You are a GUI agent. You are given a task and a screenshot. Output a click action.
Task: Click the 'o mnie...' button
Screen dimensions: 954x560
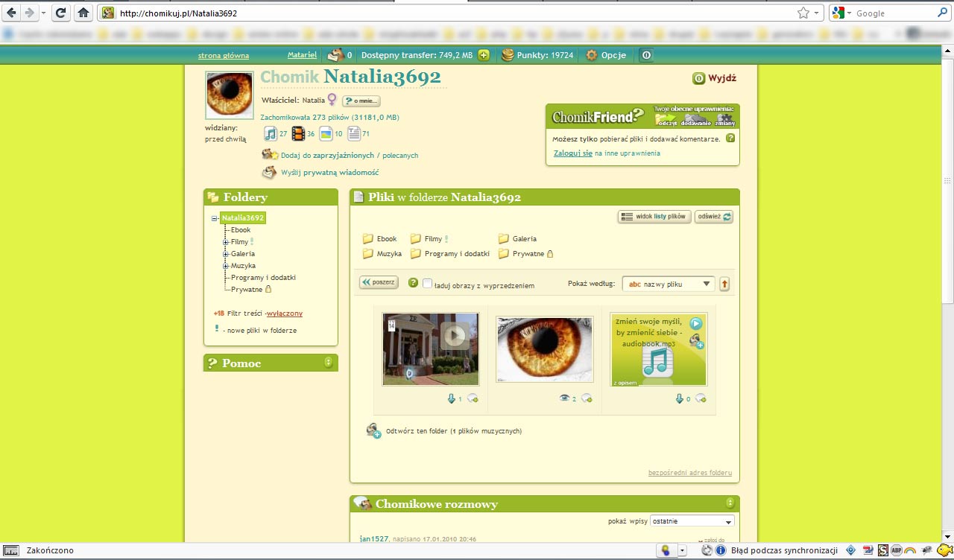pyautogui.click(x=361, y=101)
